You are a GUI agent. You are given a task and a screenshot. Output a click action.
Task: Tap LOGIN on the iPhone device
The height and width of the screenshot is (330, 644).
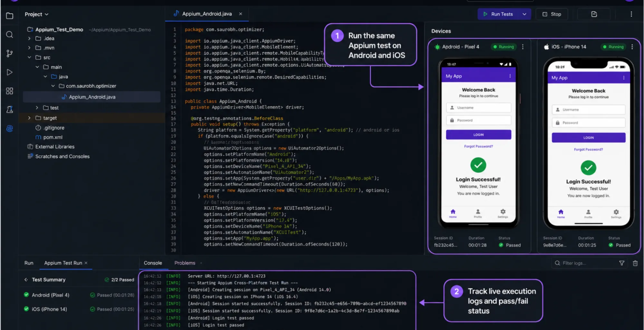click(589, 137)
